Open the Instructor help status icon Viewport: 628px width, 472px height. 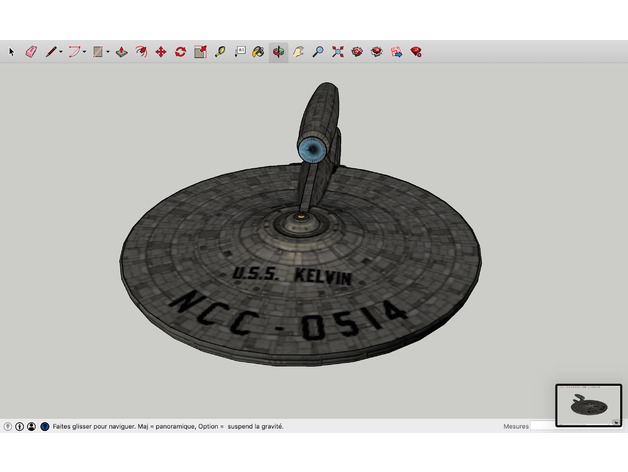45,427
